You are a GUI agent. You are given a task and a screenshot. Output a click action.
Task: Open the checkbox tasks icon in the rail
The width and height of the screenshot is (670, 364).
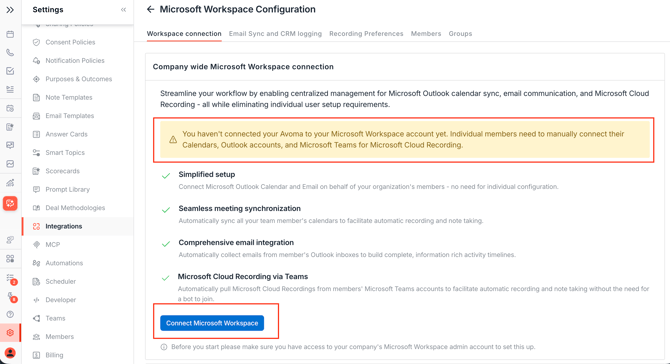coord(10,71)
